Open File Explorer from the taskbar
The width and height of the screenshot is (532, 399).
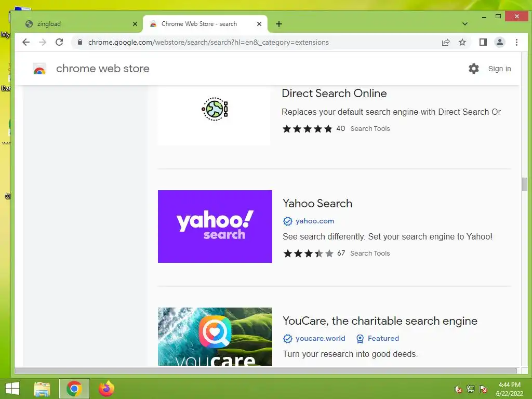click(42, 389)
